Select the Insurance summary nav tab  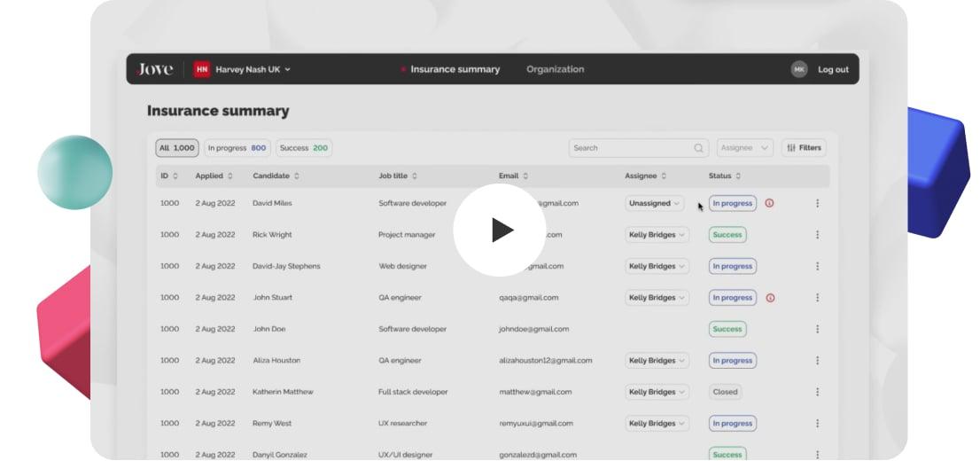pos(455,69)
